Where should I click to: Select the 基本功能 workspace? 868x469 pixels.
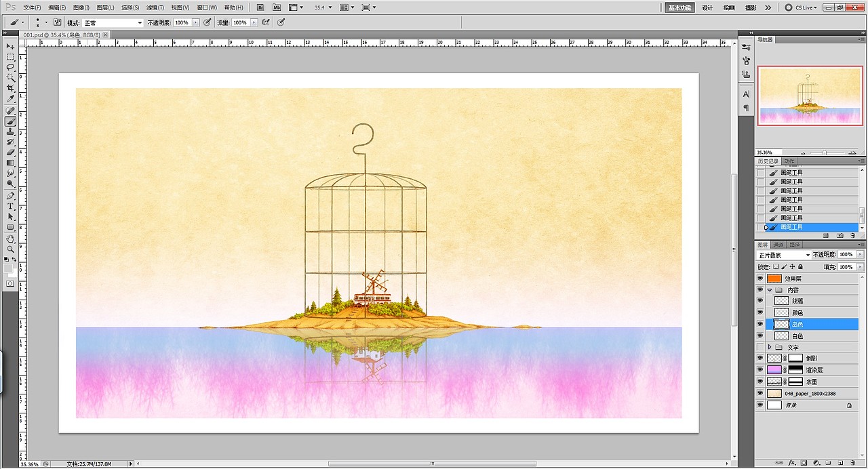[679, 7]
